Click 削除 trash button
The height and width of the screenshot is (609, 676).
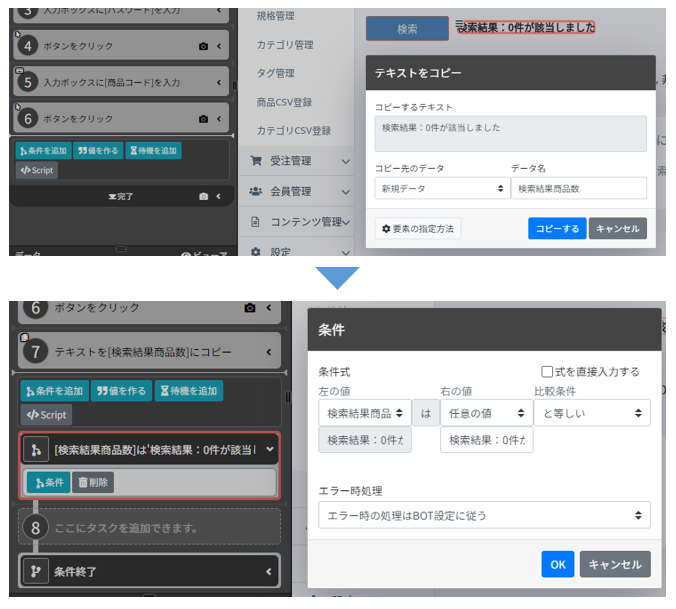pyautogui.click(x=93, y=482)
